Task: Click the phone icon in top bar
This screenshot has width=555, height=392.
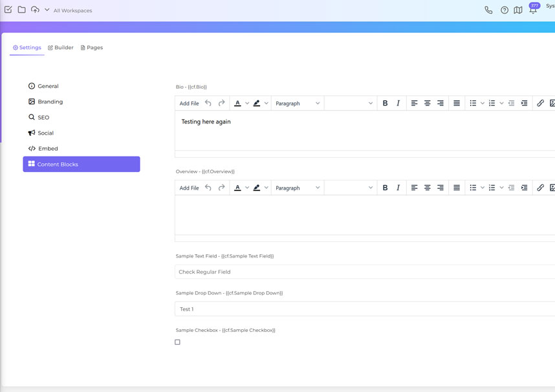Action: pos(488,10)
